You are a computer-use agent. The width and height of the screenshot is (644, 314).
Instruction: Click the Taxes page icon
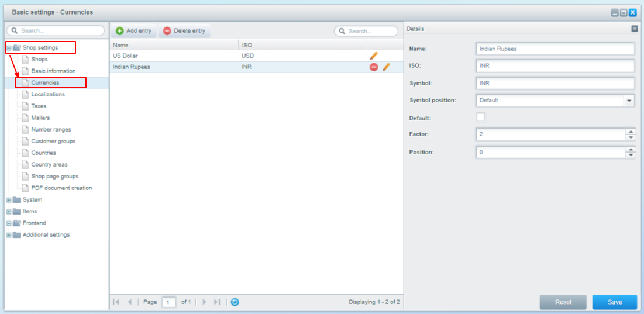tap(26, 106)
